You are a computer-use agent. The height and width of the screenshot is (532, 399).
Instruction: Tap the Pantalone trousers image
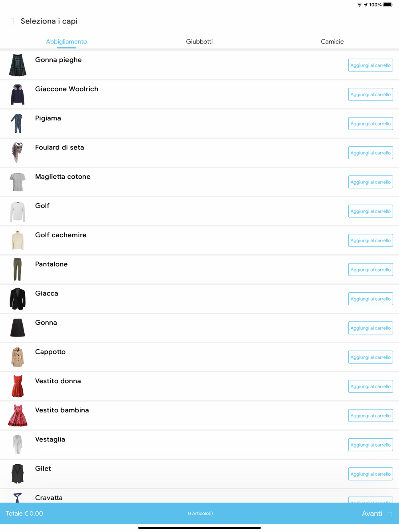(x=18, y=270)
